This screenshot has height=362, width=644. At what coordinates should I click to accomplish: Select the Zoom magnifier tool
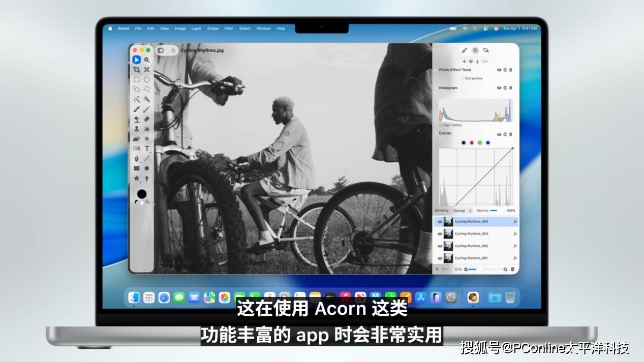[x=147, y=60]
